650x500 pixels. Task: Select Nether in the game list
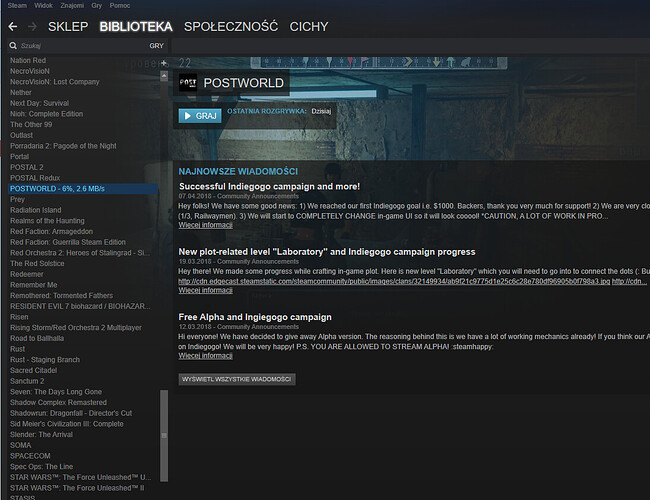pos(21,92)
